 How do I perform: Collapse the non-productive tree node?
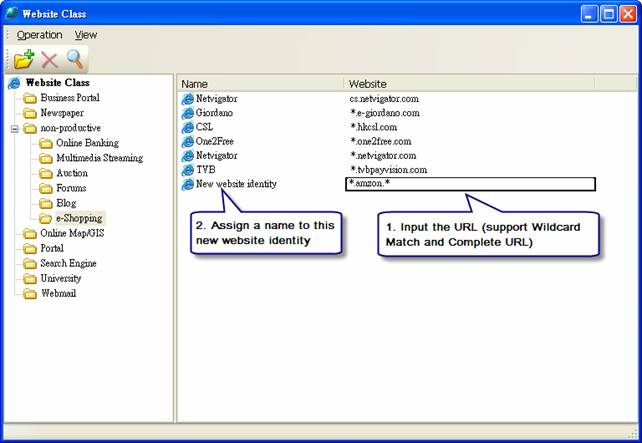tap(15, 129)
